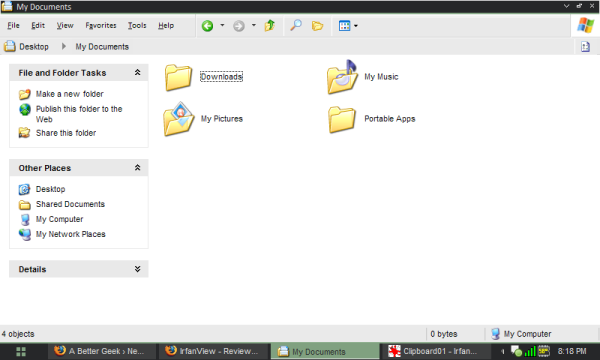Toggle the Folders pane toolbar icon
600x360 pixels.
317,26
